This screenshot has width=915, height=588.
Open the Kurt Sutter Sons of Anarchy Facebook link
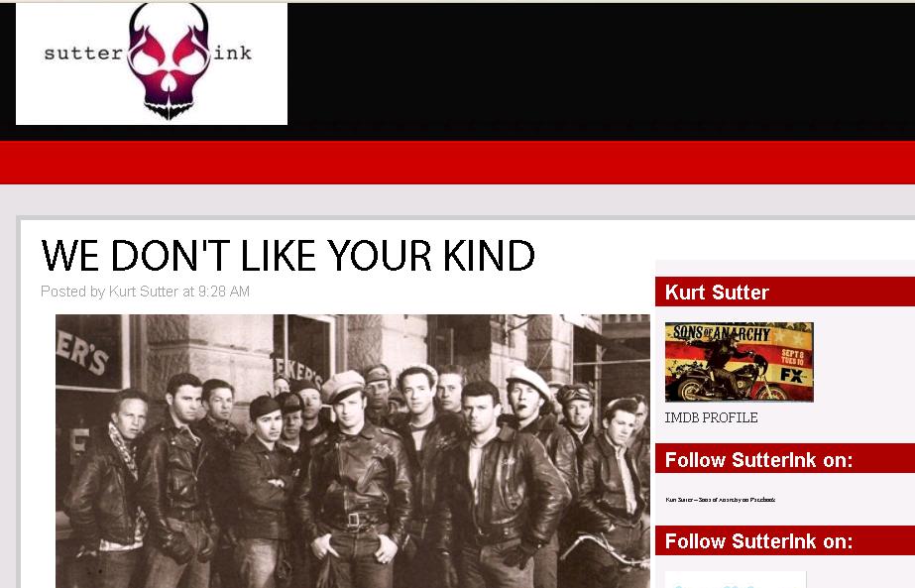(721, 500)
